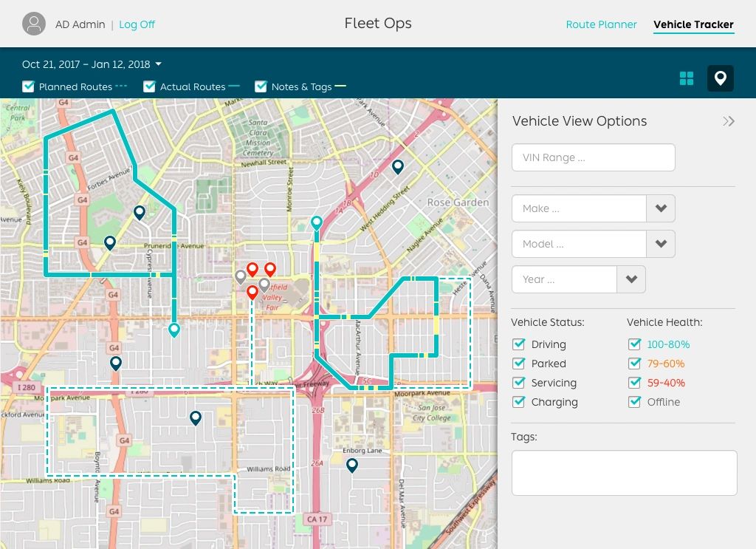Viewport: 756px width, 549px height.
Task: Toggle the Driving status checkbox
Action: tap(518, 344)
